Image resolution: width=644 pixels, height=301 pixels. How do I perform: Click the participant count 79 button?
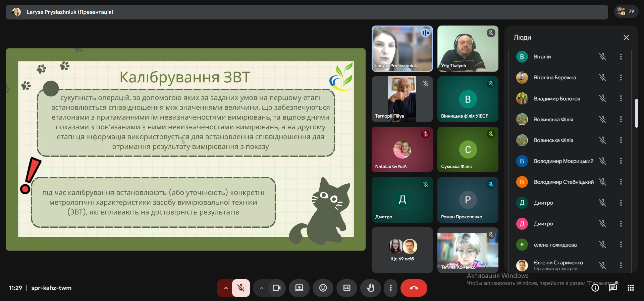[626, 11]
